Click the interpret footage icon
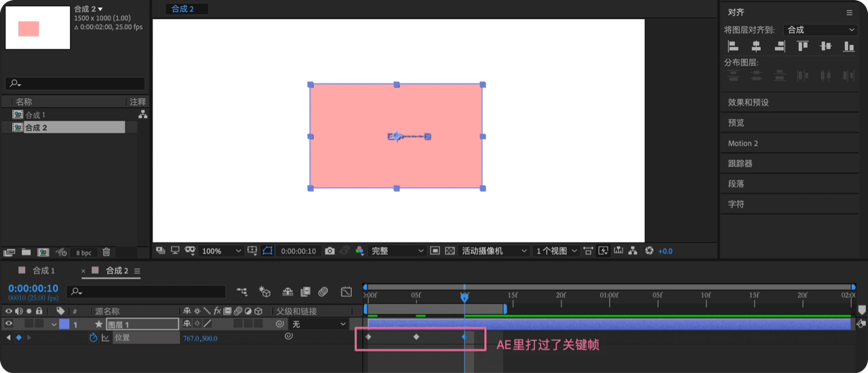 point(9,252)
